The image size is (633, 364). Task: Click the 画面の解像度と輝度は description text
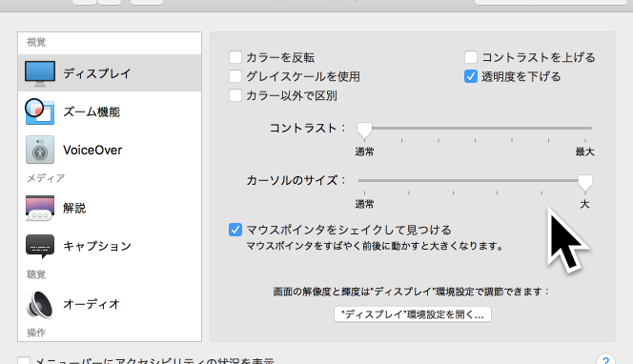(412, 292)
